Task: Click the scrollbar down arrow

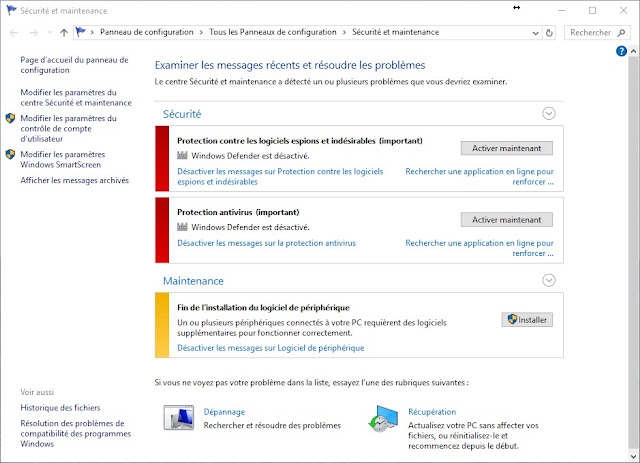Action: coord(633,456)
